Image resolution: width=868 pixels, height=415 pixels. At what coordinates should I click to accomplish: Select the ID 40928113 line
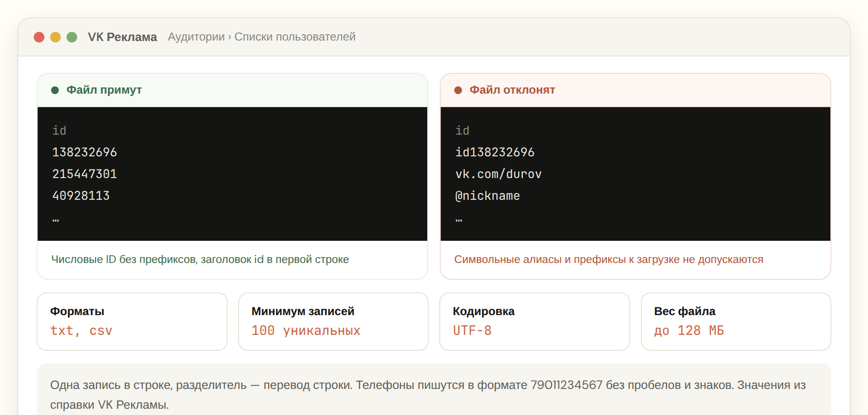click(x=81, y=196)
